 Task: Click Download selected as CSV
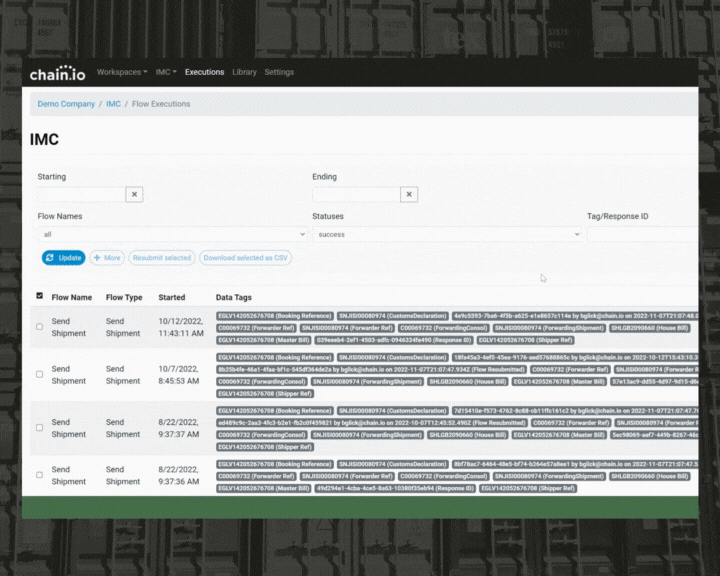tap(245, 258)
